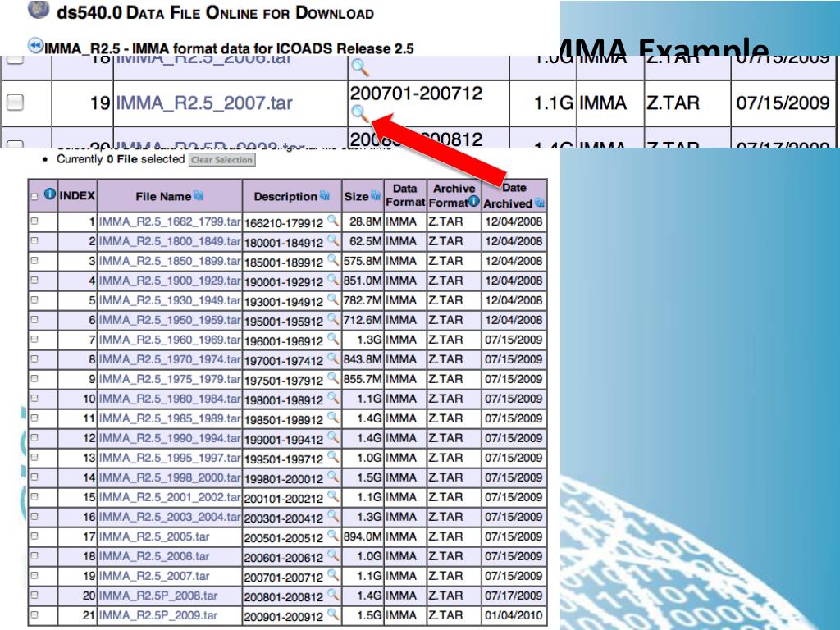Open the IMMA_R2.5_1960_1969.tar file link
840x630 pixels.
tap(169, 340)
